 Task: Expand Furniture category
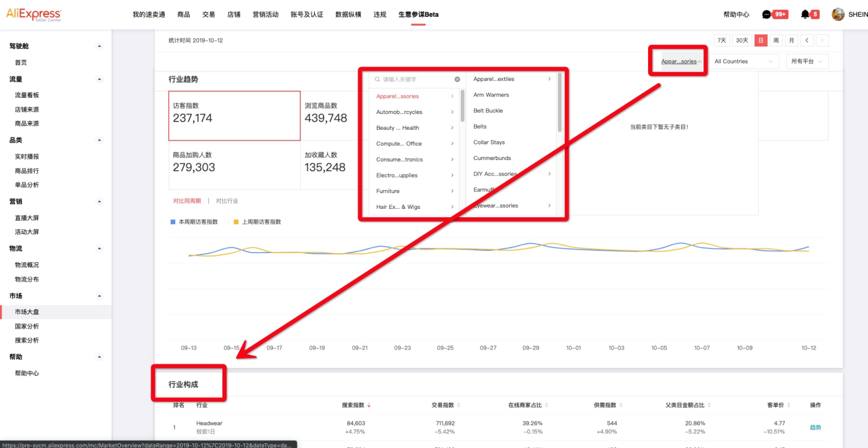(414, 191)
